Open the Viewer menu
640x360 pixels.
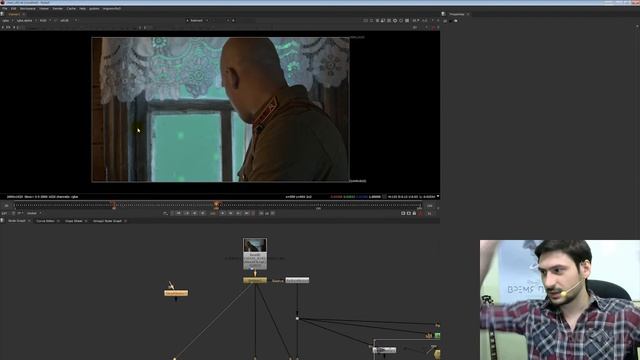(x=44, y=9)
